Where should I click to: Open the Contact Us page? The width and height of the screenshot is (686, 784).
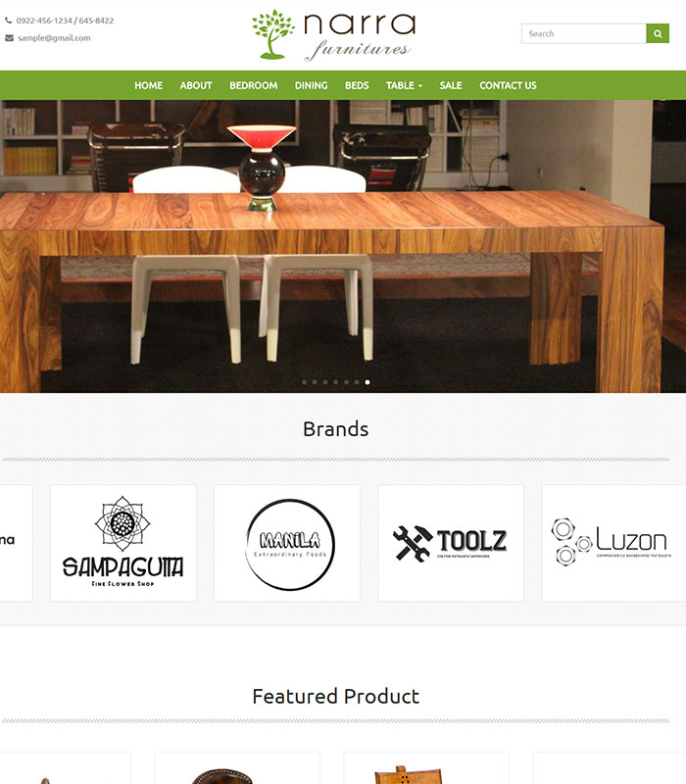[508, 85]
